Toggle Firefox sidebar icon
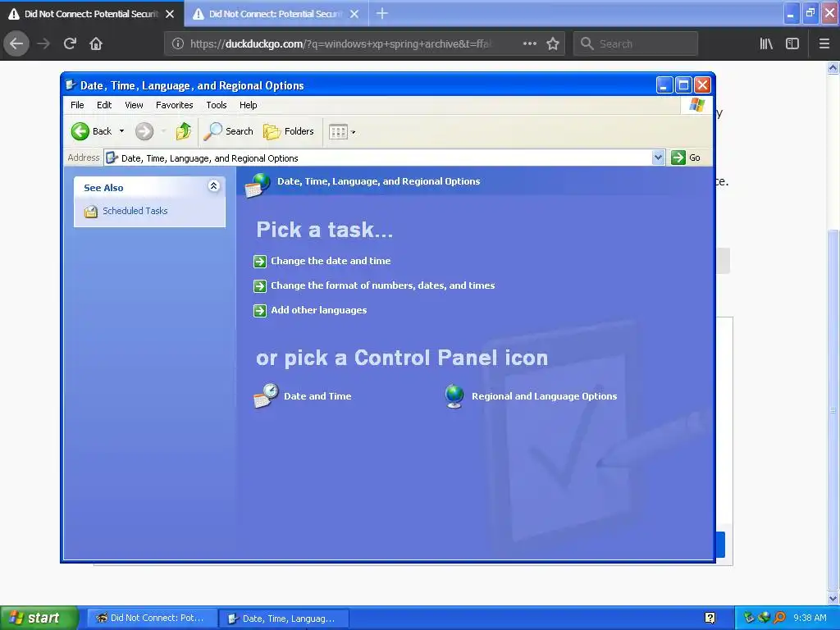This screenshot has width=840, height=630. pyautogui.click(x=792, y=43)
